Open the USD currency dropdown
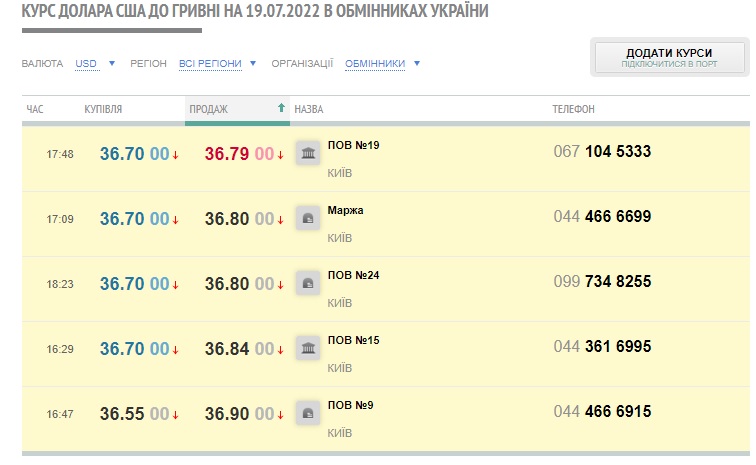The width and height of the screenshot is (756, 465). tap(95, 64)
